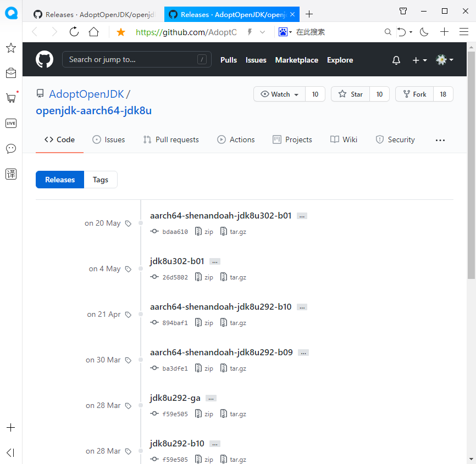Click the tag icon next to 20 May
Image resolution: width=476 pixels, height=464 pixels.
(128, 223)
